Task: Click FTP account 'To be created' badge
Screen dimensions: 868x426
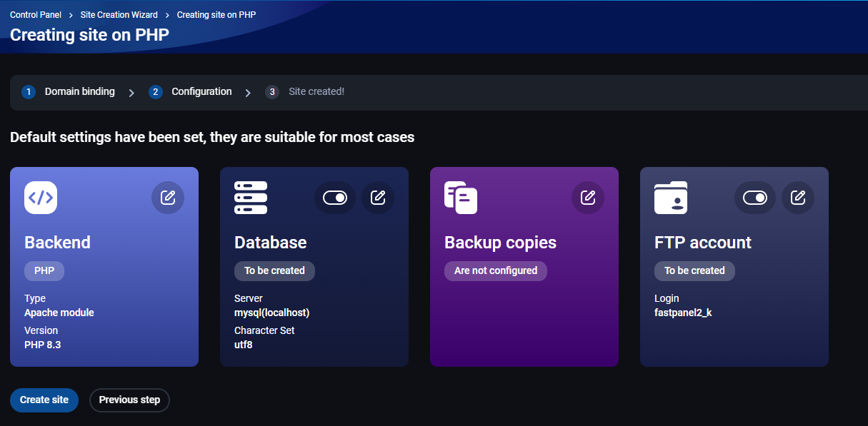Action: click(694, 270)
